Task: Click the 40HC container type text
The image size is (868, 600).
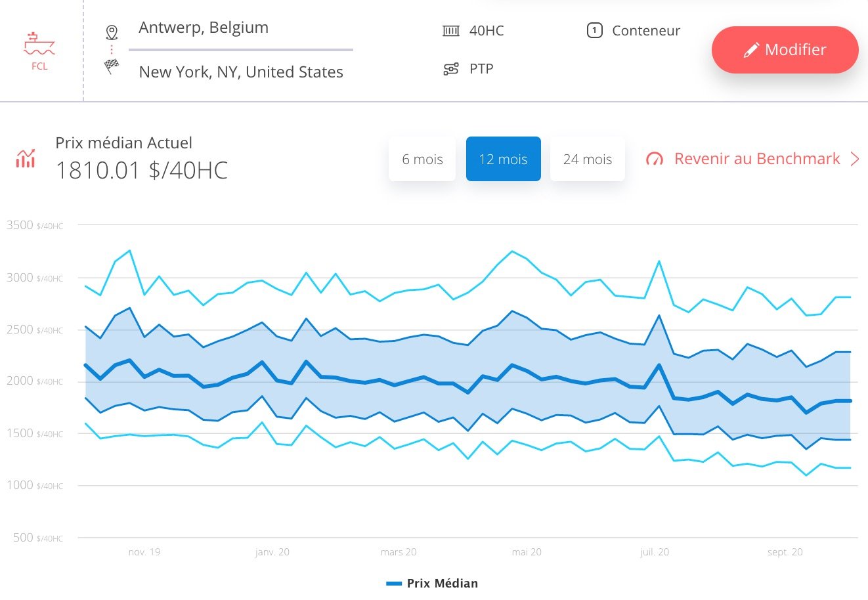Action: [x=487, y=31]
